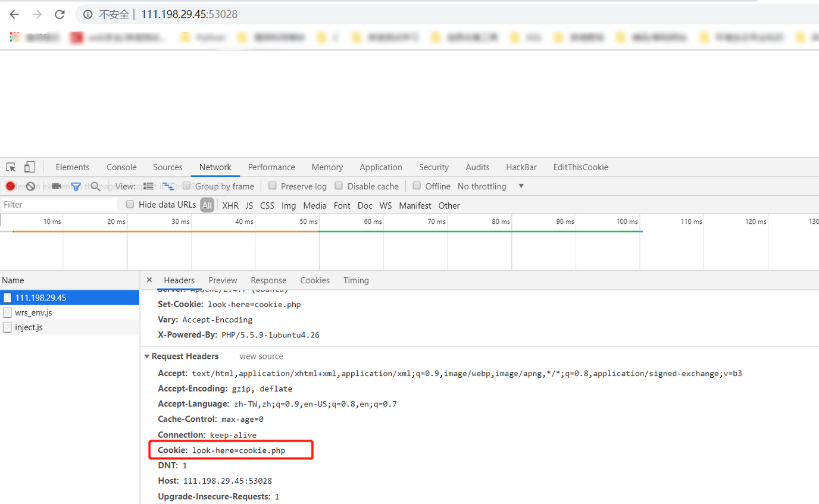Go back using the browser back arrow

click(x=14, y=14)
